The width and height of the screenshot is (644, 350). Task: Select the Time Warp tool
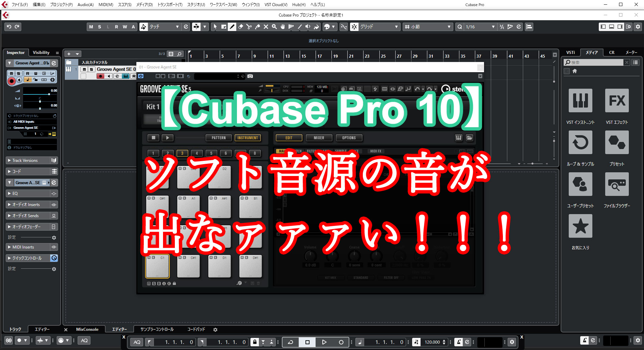click(291, 27)
